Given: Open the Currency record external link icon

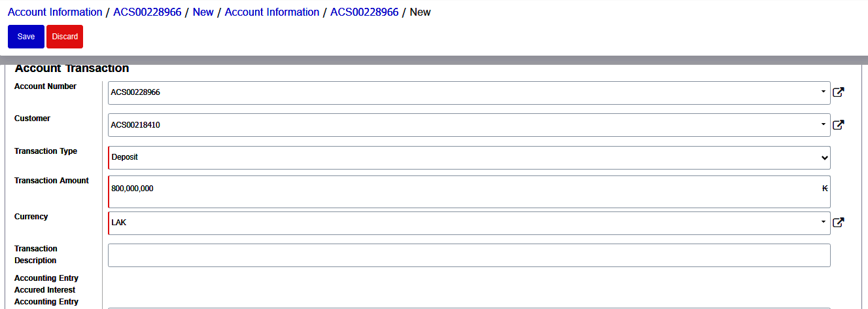Looking at the screenshot, I should pyautogui.click(x=838, y=223).
